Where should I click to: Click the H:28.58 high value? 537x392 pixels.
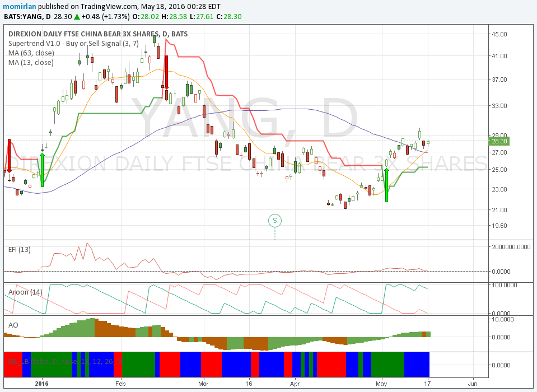pos(174,17)
